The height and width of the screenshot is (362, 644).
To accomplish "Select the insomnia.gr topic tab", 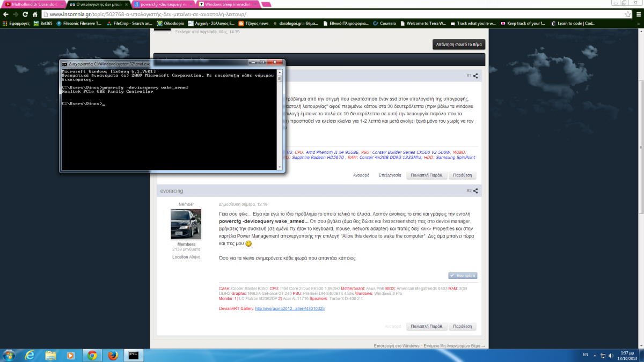I will click(98, 4).
